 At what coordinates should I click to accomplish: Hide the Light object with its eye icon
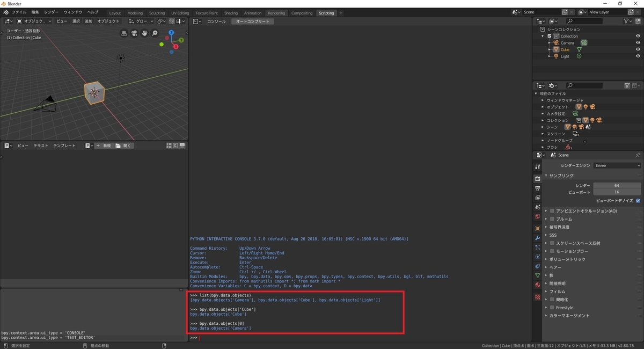[x=638, y=56]
